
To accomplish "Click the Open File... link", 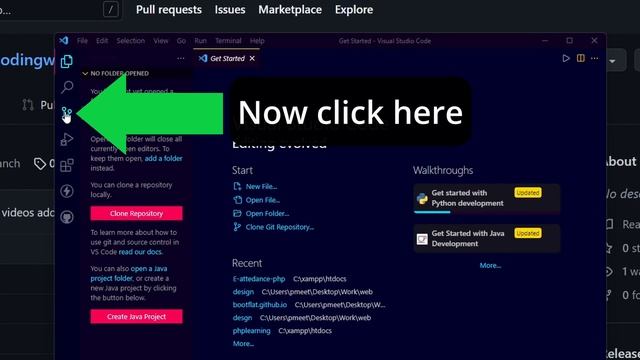I will [x=262, y=200].
